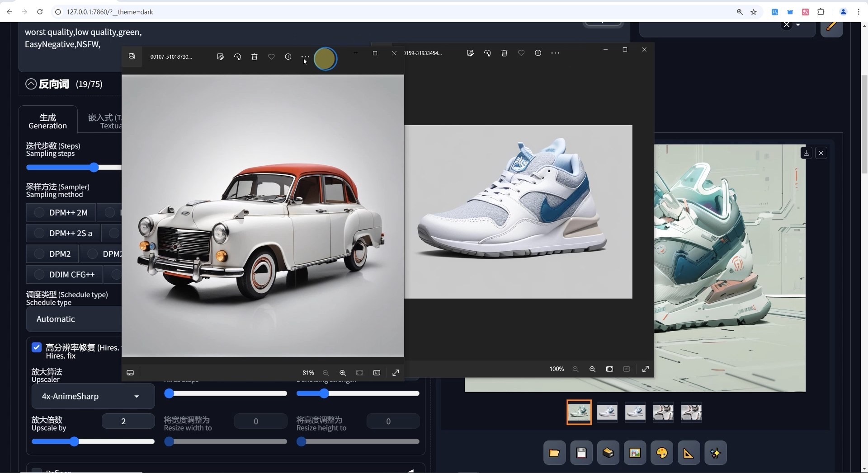This screenshot has width=868, height=473.
Task: Favorite the car photo with heart icon
Action: pos(271,57)
